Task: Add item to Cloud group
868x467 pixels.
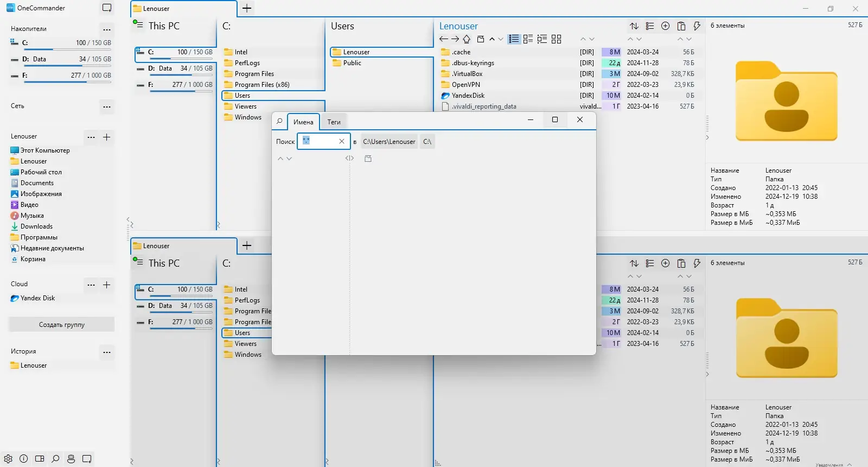Action: pyautogui.click(x=107, y=285)
